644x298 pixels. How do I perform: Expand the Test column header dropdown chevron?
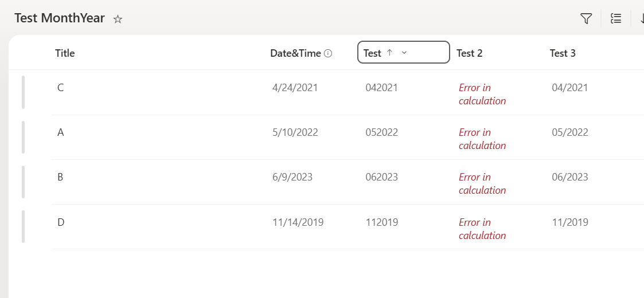click(404, 53)
